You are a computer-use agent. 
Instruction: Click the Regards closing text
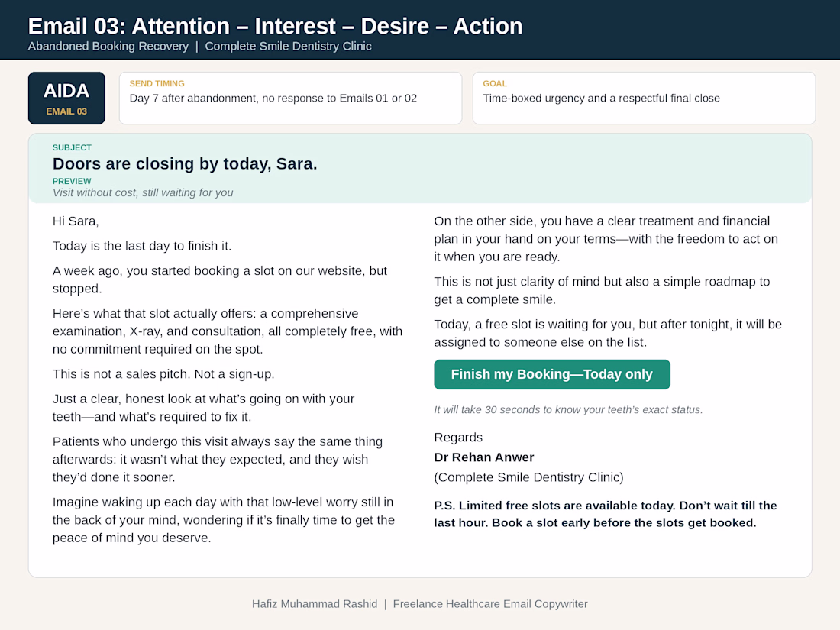coord(458,437)
